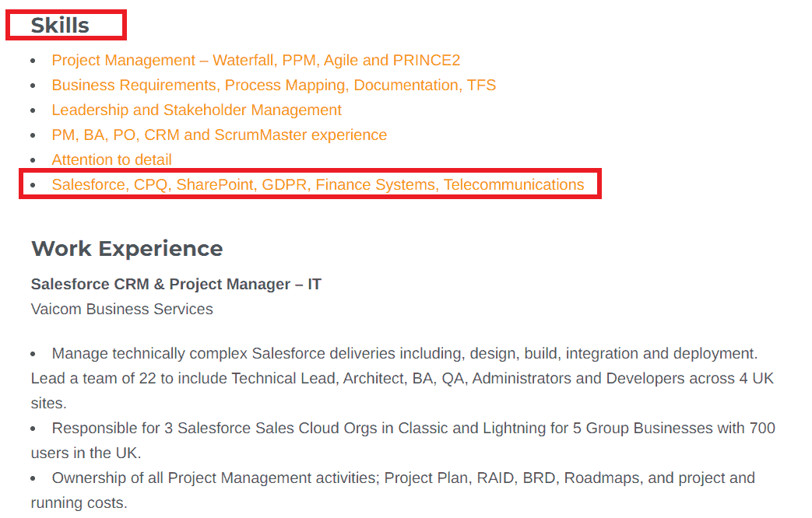Select Leadership and Stakeholder Management link
Image resolution: width=812 pixels, height=518 pixels.
(x=196, y=110)
